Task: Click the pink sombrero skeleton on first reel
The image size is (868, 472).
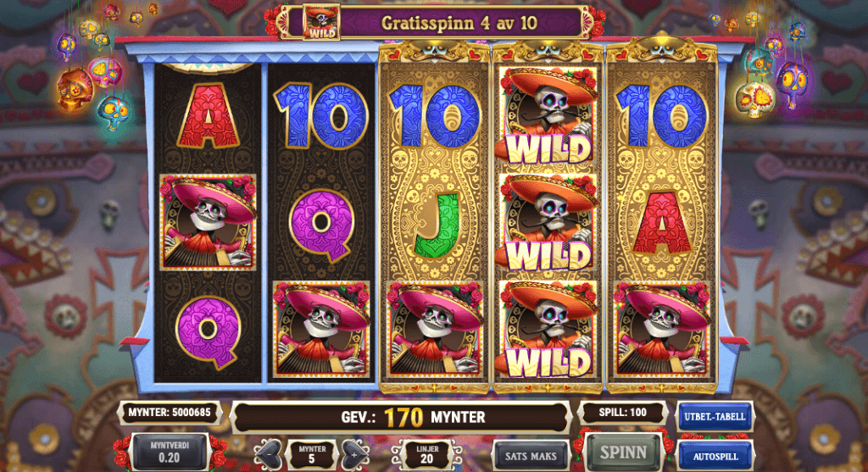Action: pyautogui.click(x=208, y=223)
